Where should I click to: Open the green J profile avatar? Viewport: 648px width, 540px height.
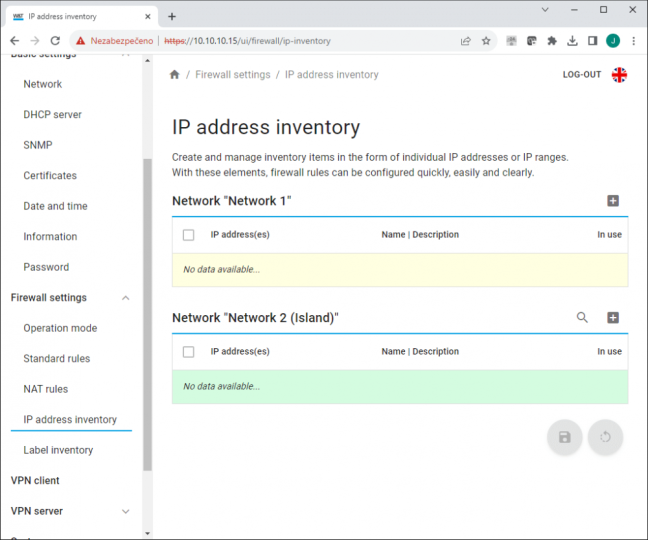613,40
